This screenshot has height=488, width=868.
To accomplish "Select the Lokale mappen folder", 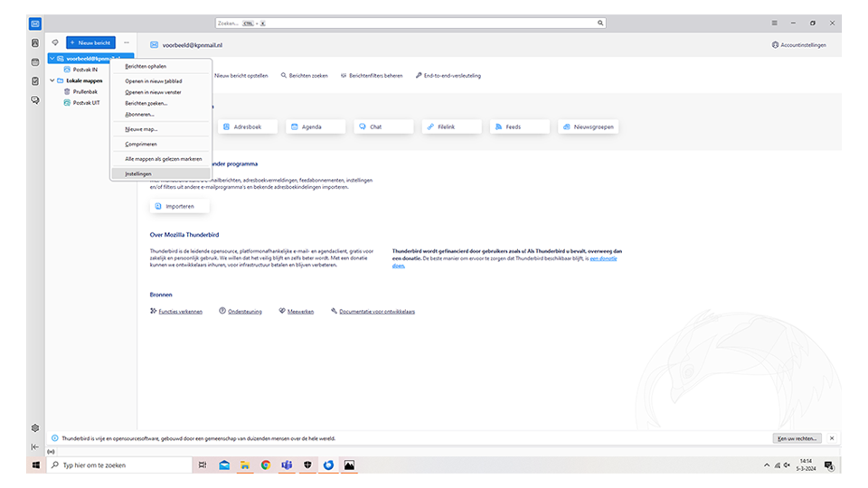I will tap(84, 80).
